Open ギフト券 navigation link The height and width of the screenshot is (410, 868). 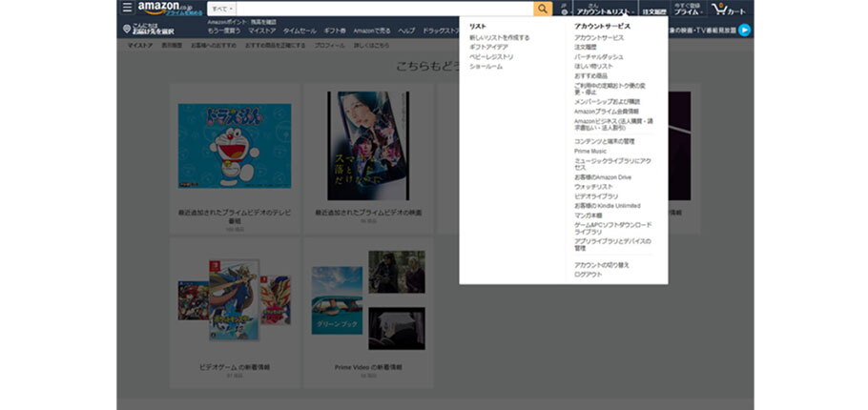335,31
